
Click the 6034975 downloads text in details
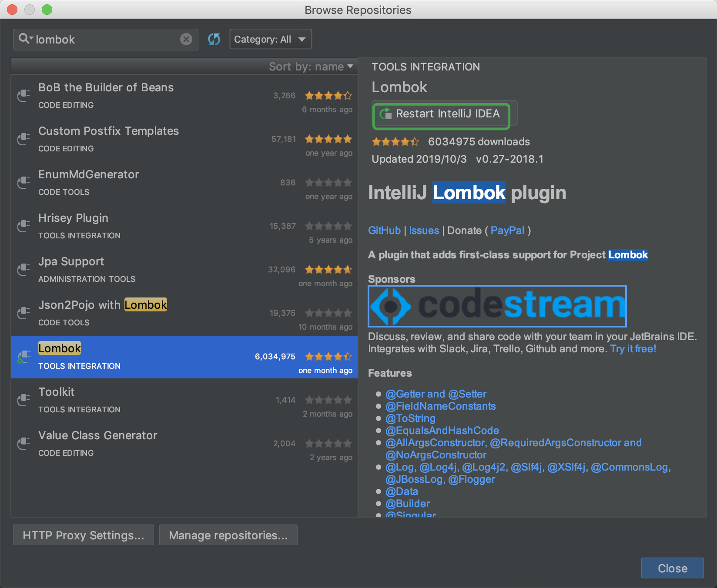tap(479, 142)
